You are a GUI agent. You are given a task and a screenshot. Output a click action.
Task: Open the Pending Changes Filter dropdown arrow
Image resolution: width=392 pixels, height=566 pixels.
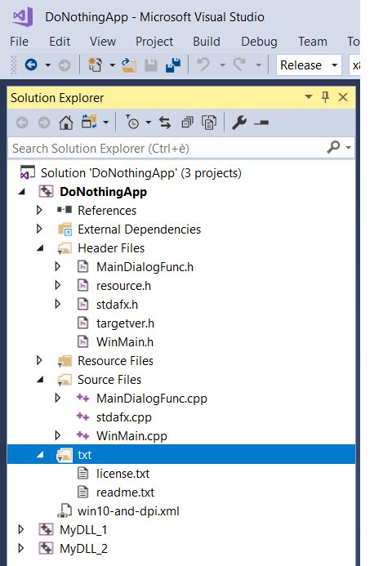(x=149, y=123)
